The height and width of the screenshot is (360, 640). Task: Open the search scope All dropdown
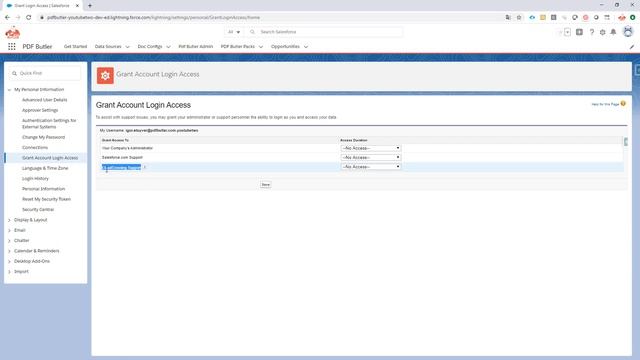click(234, 32)
